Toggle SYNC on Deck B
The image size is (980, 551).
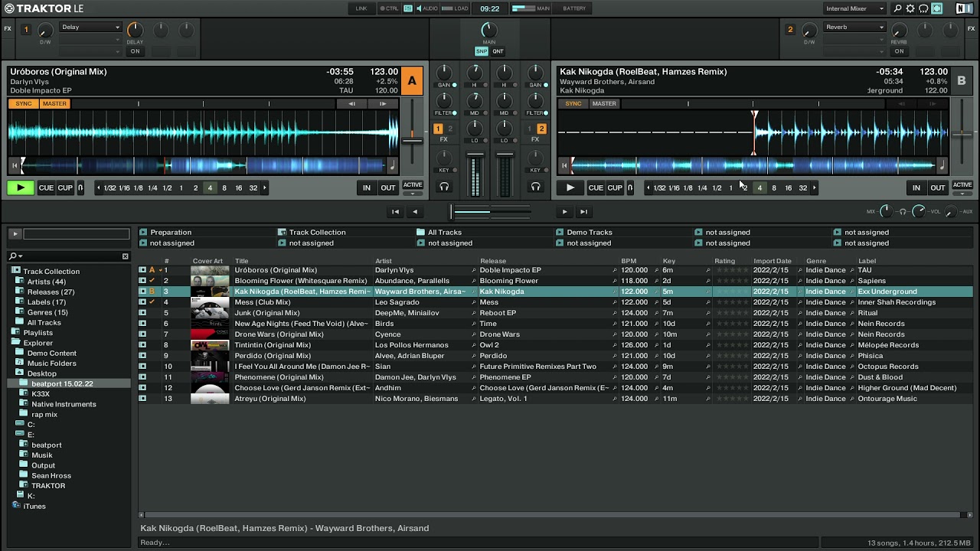click(x=573, y=103)
